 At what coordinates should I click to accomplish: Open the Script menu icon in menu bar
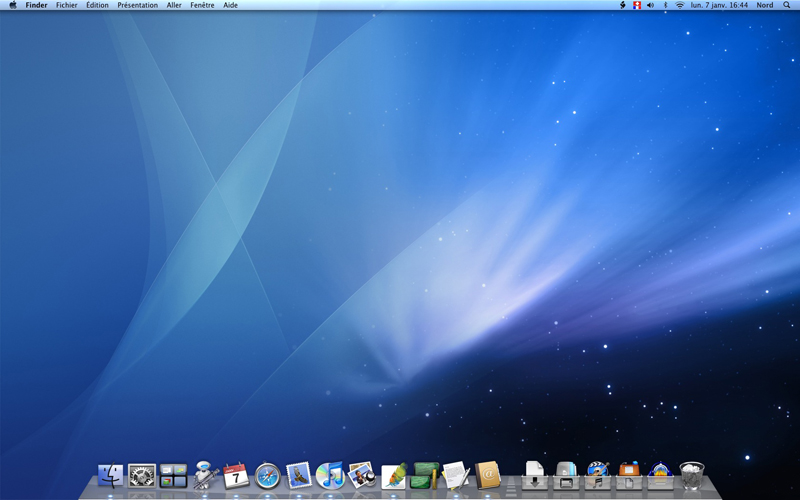[x=623, y=5]
